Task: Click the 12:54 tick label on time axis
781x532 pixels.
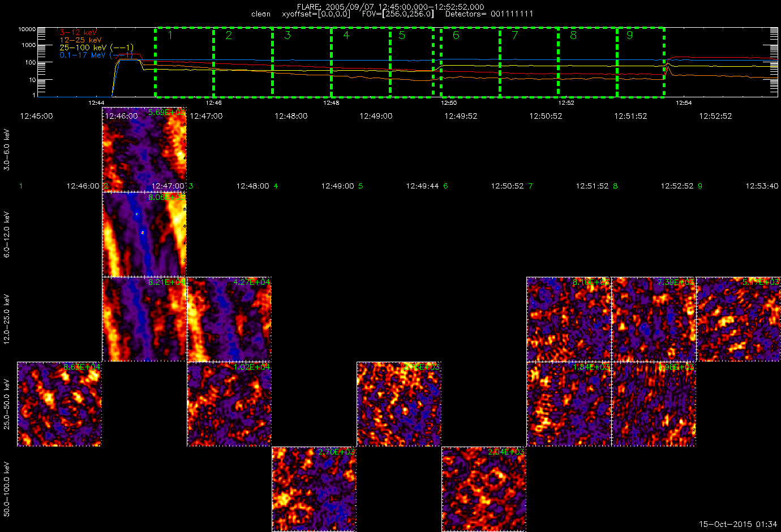Action: [684, 103]
